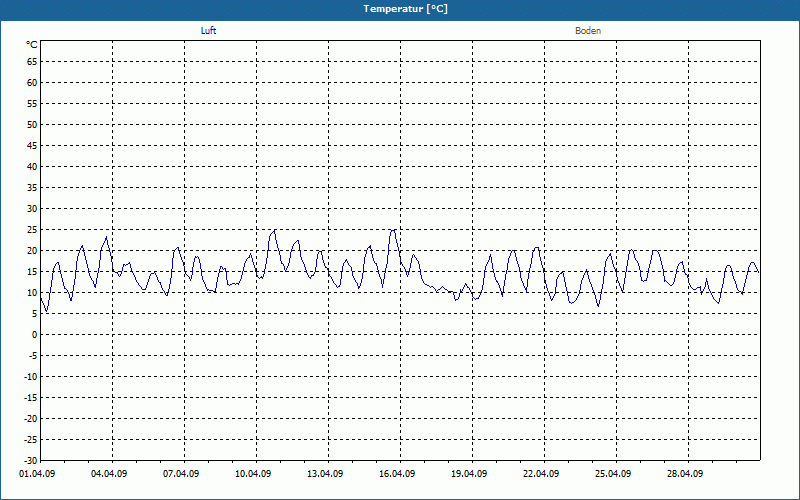Click the -30 y-axis value
Viewport: 800px width, 500px height.
tap(31, 460)
